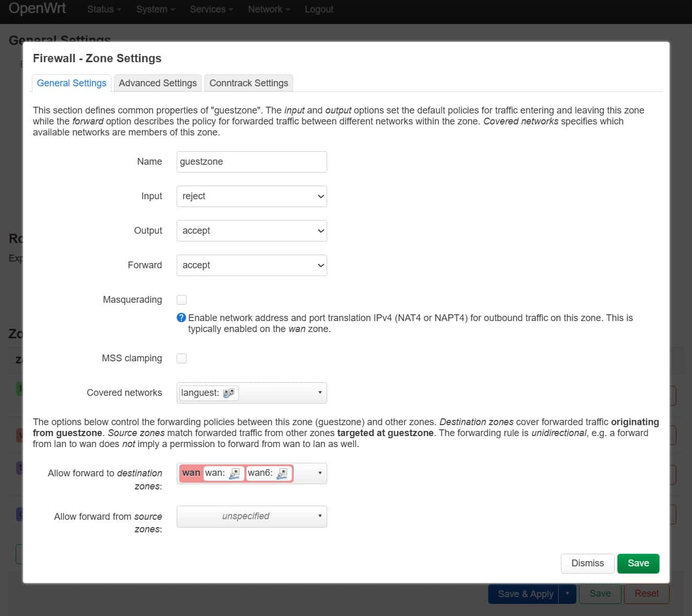Expand the Covered networks dropdown
Viewport: 692px width, 616px height.
point(319,393)
